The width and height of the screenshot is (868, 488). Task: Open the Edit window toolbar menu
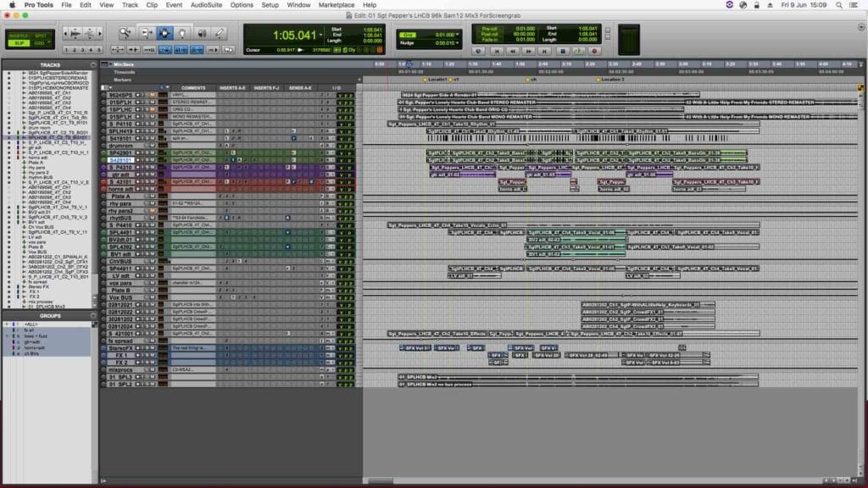pyautogui.click(x=861, y=27)
